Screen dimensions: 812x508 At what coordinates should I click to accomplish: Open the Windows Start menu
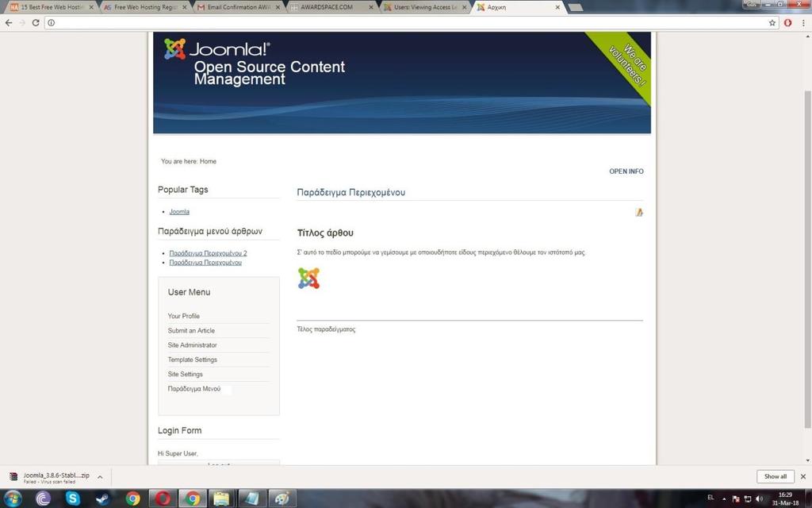pos(13,498)
